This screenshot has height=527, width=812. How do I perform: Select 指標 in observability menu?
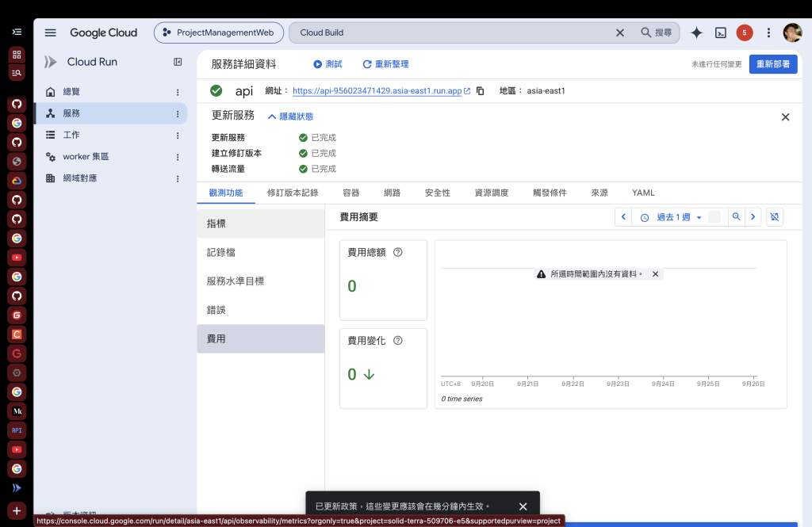(x=260, y=223)
